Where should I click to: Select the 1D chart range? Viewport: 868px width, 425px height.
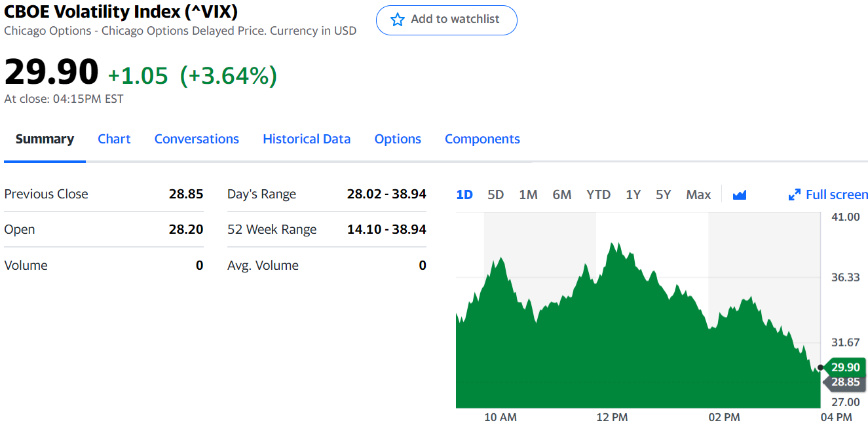[464, 194]
